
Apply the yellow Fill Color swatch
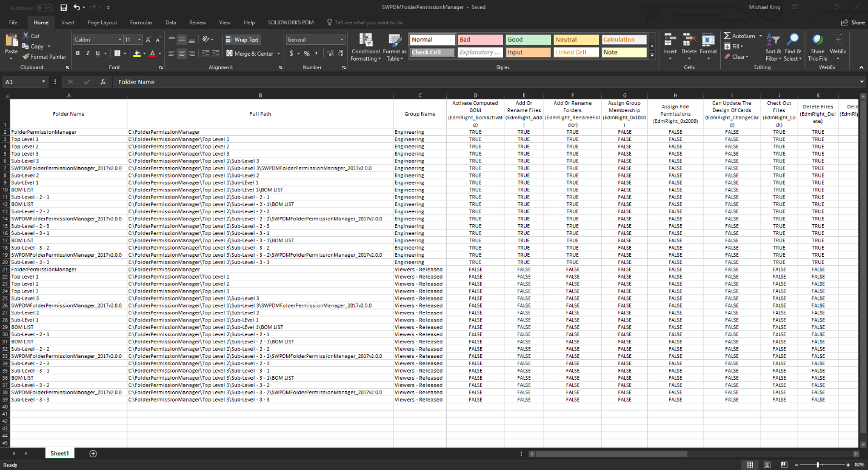tap(137, 53)
